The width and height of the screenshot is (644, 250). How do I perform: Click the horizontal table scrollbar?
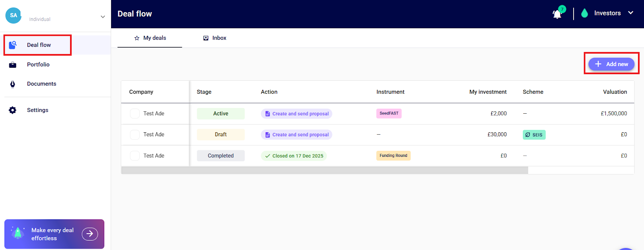324,171
